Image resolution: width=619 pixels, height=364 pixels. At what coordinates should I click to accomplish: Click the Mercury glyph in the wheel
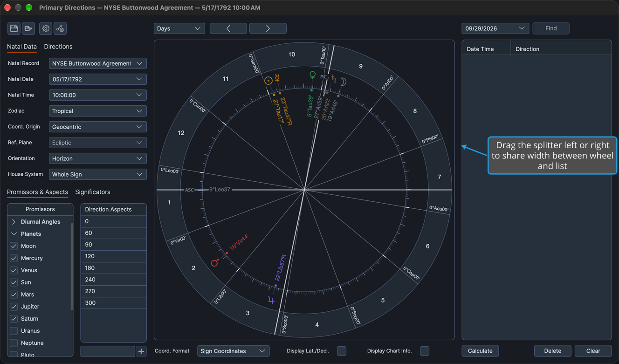click(277, 78)
